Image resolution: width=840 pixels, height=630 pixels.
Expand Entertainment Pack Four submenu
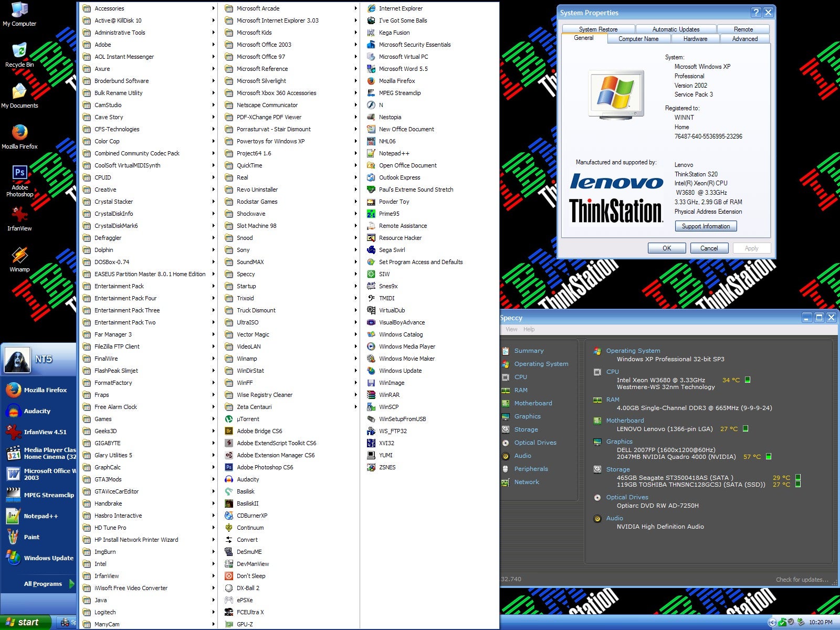coord(149,298)
